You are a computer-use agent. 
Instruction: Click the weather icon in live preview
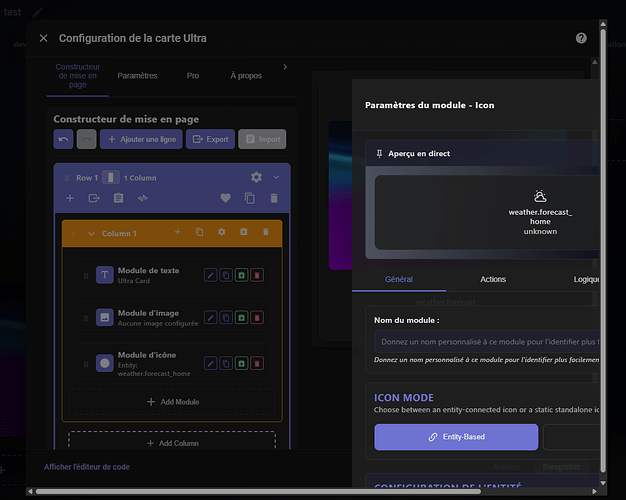coord(540,196)
